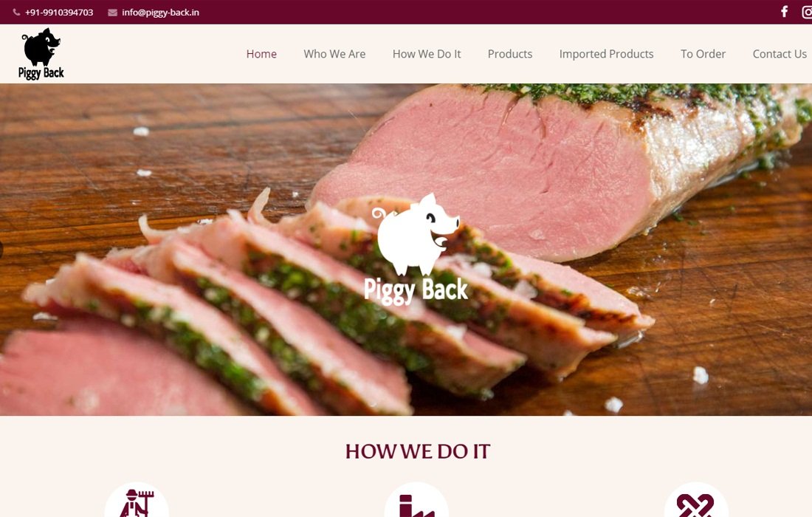Click the black Piggy Back pig logo

(41, 54)
